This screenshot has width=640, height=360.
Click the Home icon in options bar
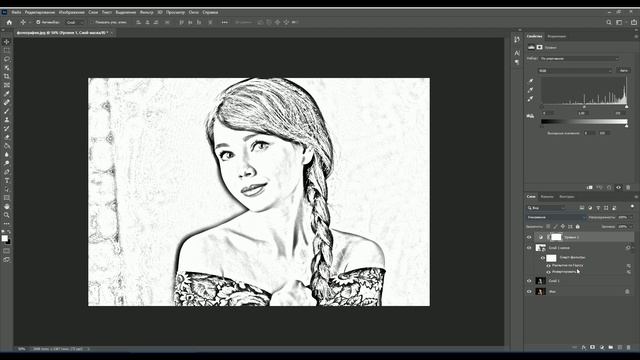(9, 22)
